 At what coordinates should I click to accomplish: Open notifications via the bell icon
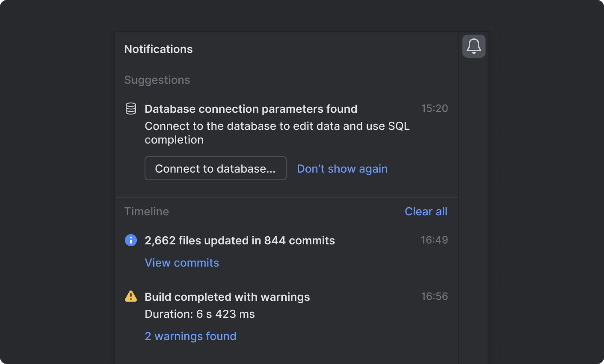click(x=474, y=46)
